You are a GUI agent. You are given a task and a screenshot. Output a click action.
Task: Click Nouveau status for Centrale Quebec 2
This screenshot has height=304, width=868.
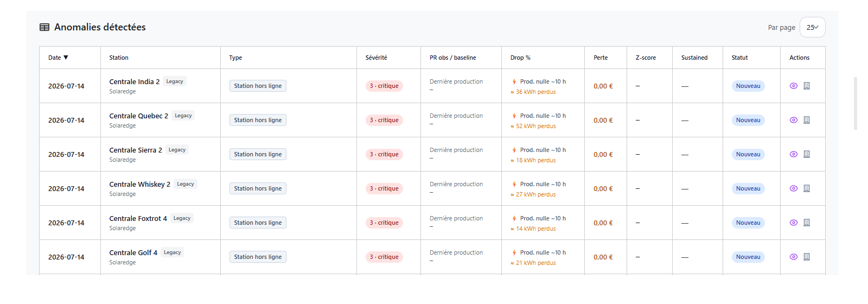(748, 120)
